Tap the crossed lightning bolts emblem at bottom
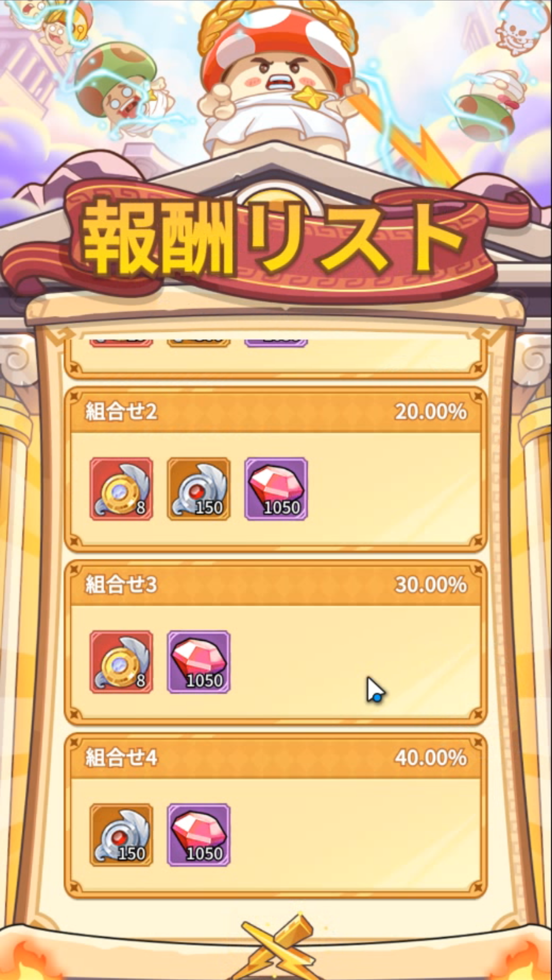 (x=278, y=947)
